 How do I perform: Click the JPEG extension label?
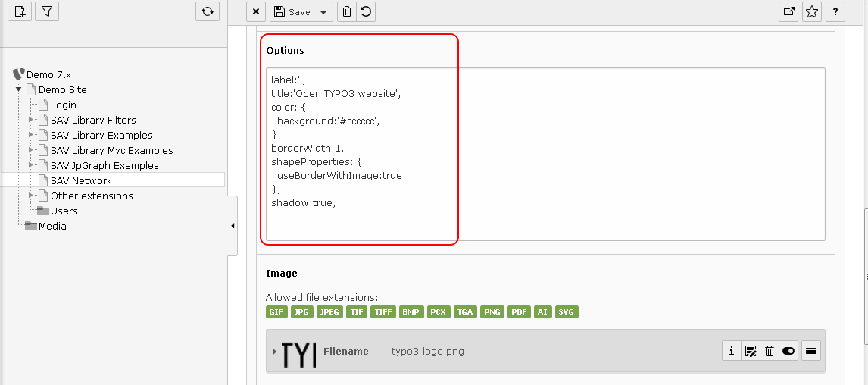point(330,312)
